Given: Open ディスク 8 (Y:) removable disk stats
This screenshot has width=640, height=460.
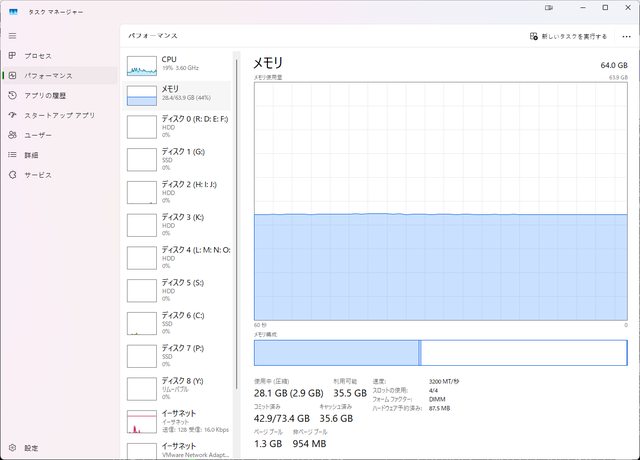Looking at the screenshot, I should click(178, 387).
